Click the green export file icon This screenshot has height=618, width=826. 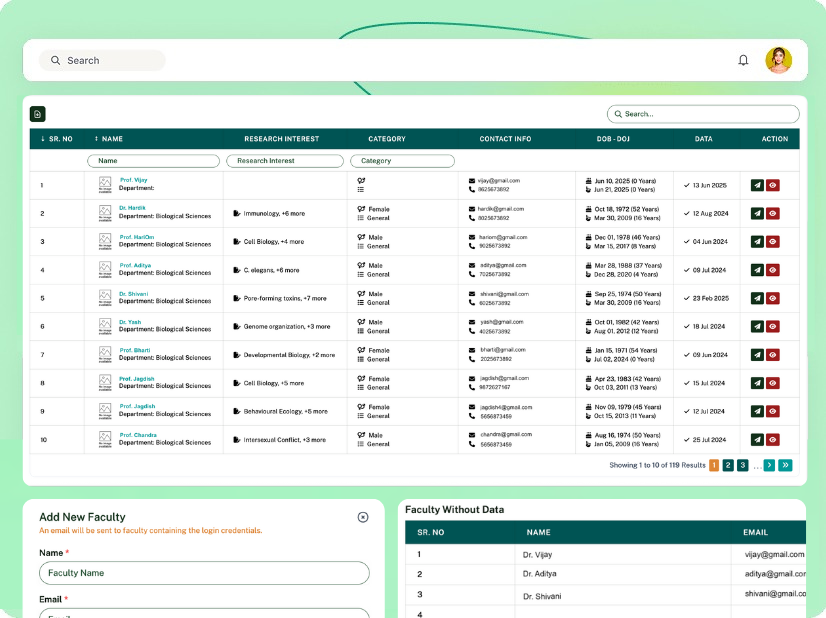tap(38, 114)
